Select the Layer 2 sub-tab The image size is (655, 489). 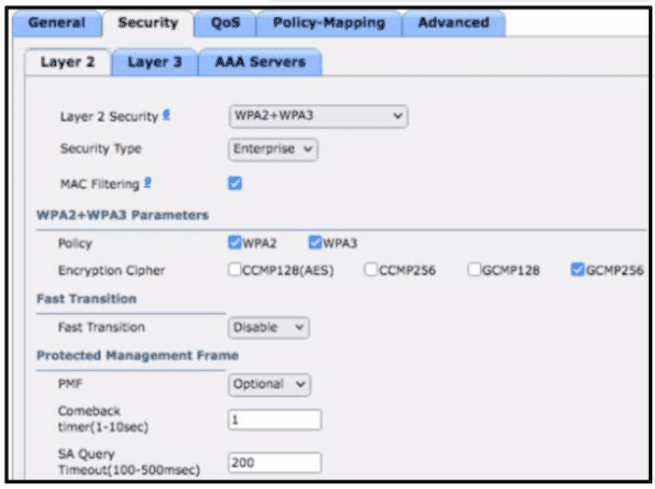67,62
